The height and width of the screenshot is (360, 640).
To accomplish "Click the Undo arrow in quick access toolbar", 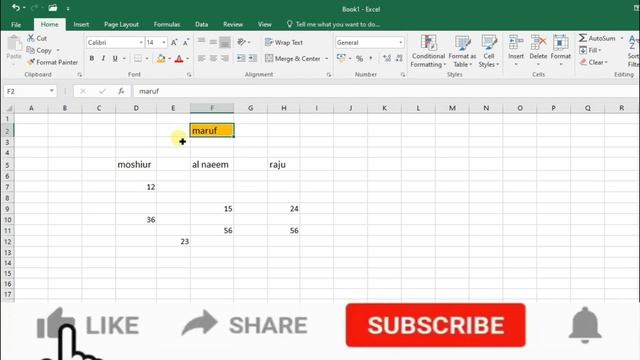I will click(x=16, y=8).
